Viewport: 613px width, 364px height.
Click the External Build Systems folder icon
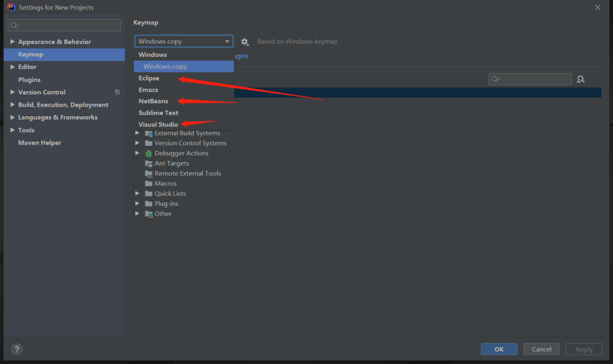(x=149, y=133)
